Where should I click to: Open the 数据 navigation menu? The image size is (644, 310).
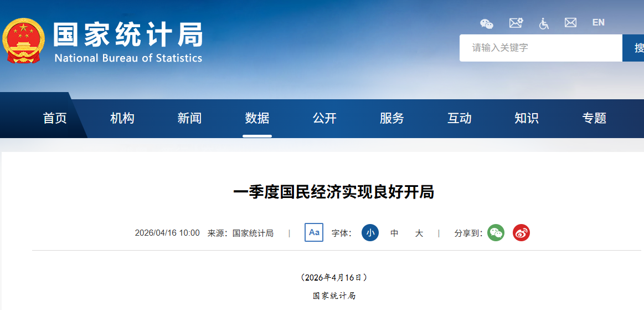257,119
